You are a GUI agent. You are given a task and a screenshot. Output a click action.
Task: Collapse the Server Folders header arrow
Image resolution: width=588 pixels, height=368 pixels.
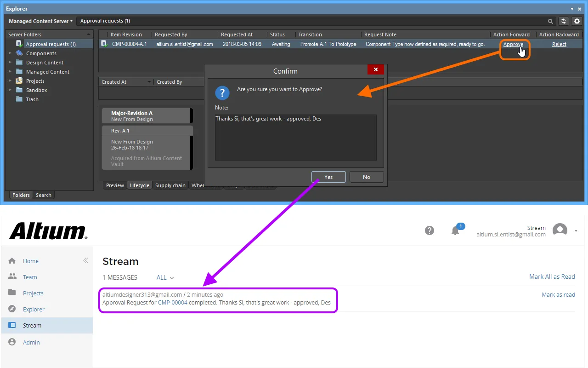89,34
